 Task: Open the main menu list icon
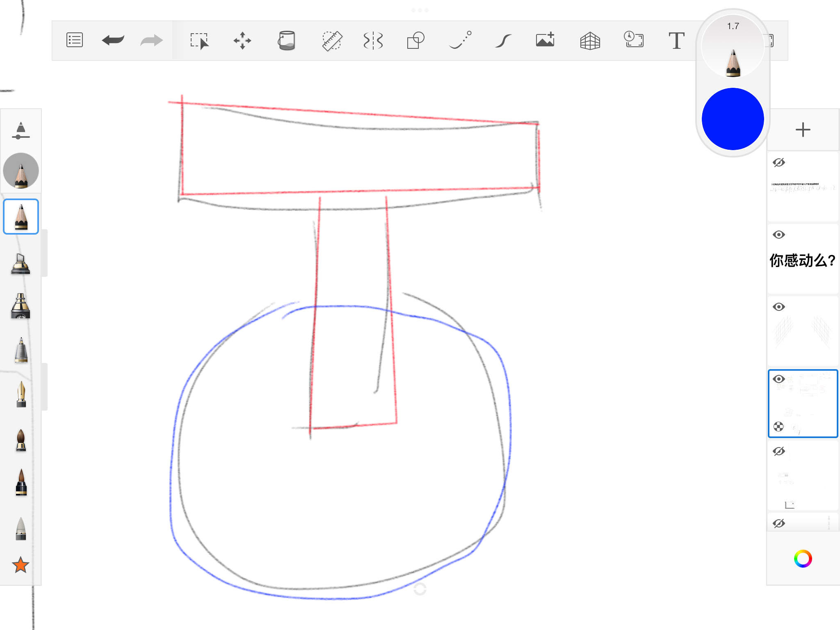coord(75,40)
